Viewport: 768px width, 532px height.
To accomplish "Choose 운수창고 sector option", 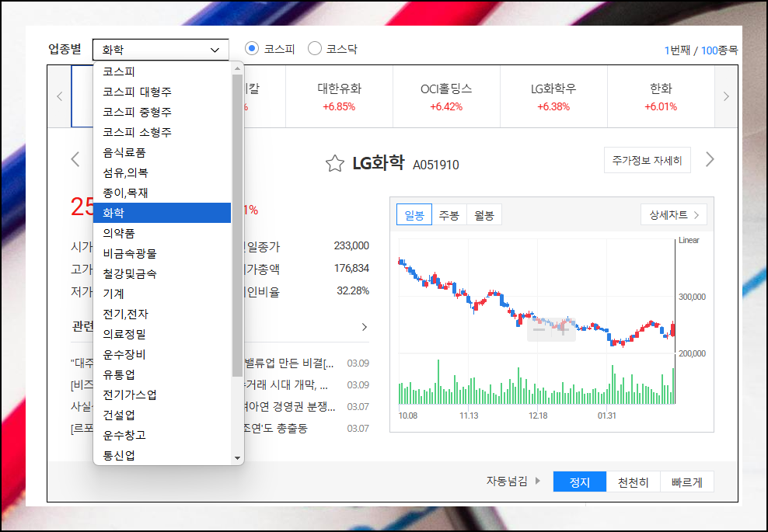I will pos(162,435).
